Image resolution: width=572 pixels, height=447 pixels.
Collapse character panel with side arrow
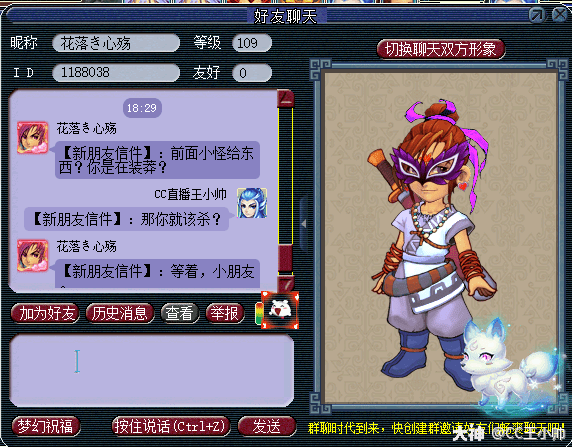click(304, 224)
